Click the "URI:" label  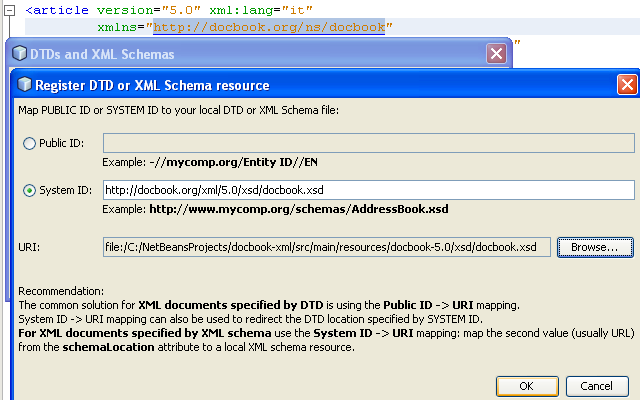point(29,247)
